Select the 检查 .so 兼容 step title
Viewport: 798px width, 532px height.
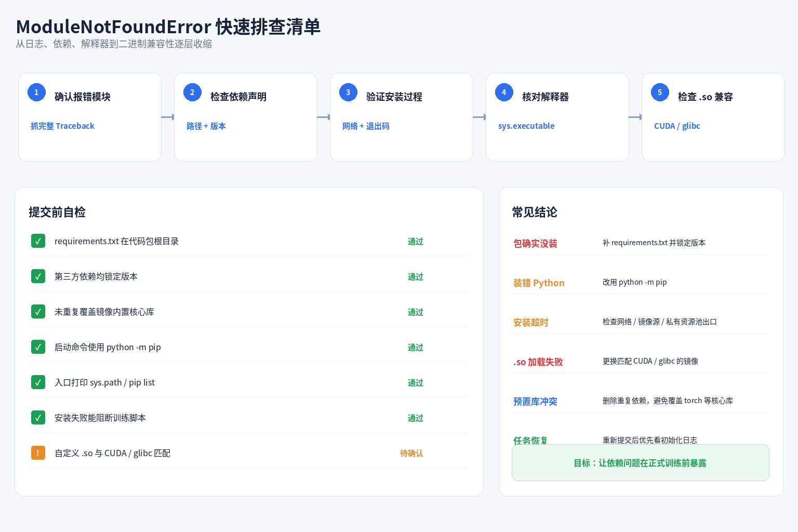click(x=706, y=97)
